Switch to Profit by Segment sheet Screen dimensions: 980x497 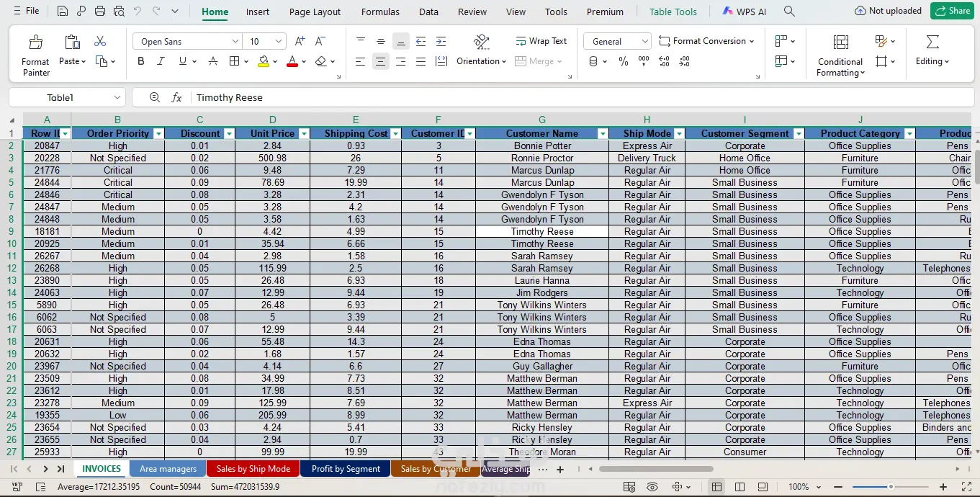pyautogui.click(x=346, y=469)
